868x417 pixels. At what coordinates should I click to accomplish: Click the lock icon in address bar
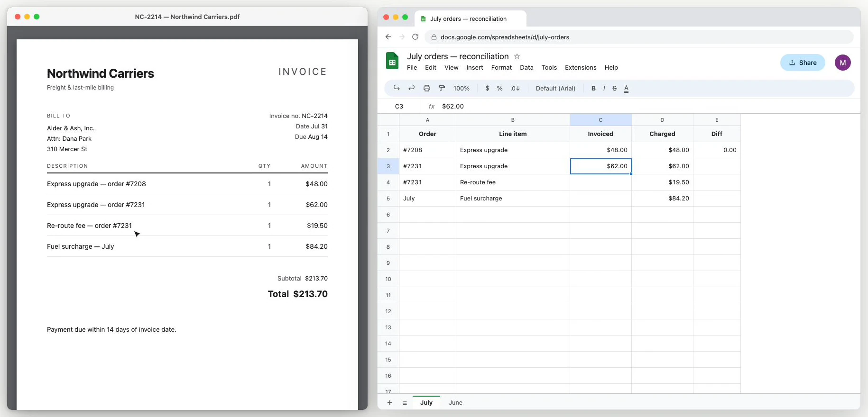pyautogui.click(x=434, y=37)
